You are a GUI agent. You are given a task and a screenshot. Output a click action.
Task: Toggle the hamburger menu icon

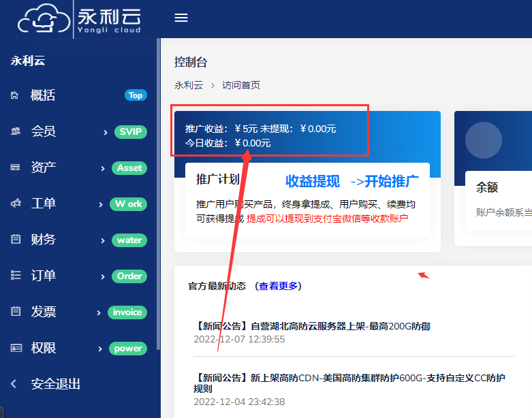[x=181, y=18]
